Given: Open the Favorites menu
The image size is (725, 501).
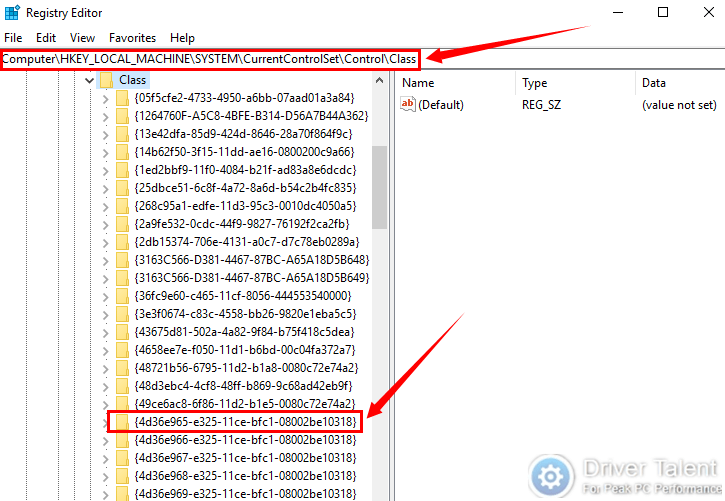Looking at the screenshot, I should tap(132, 38).
